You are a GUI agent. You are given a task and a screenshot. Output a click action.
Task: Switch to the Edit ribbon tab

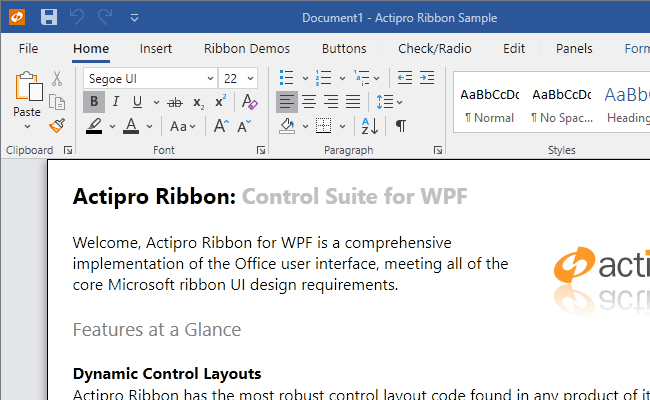(514, 48)
